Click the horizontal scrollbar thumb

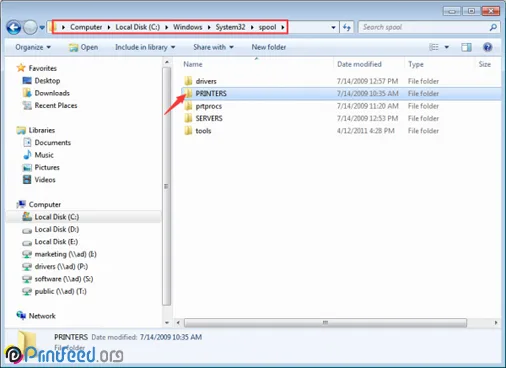click(x=325, y=323)
